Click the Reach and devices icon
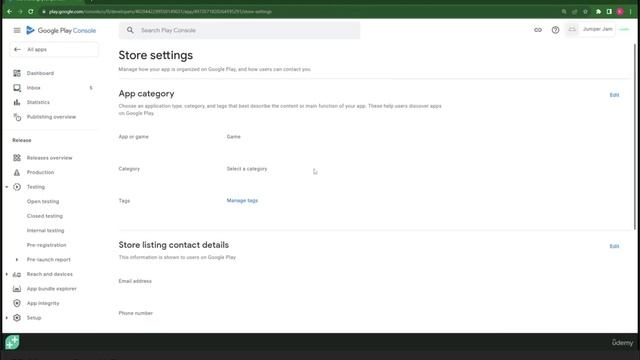This screenshot has width=640, height=360. tap(17, 274)
